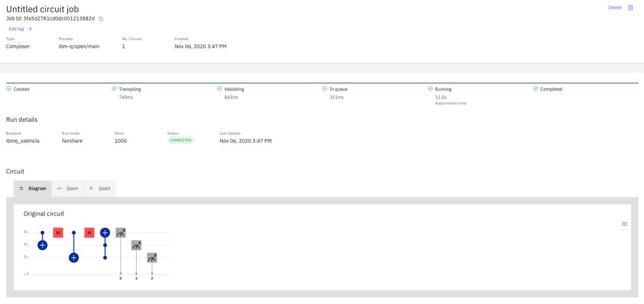Copy the Job Id with the copy icon

(x=101, y=19)
